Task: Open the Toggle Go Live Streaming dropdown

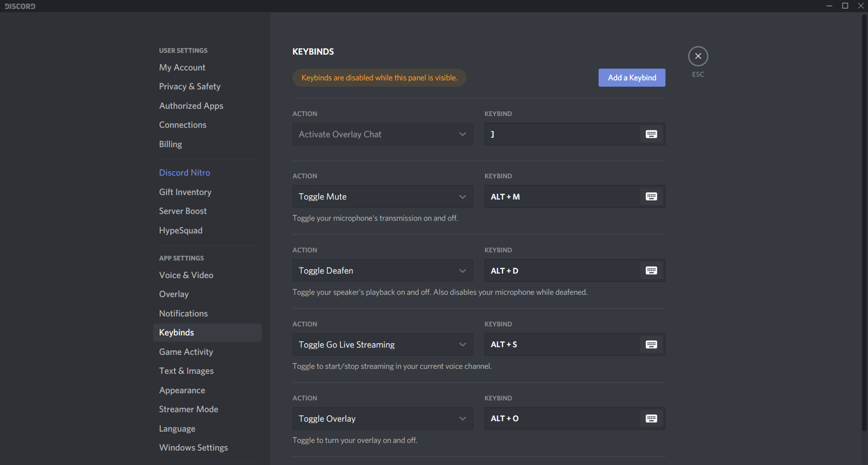Action: 383,345
